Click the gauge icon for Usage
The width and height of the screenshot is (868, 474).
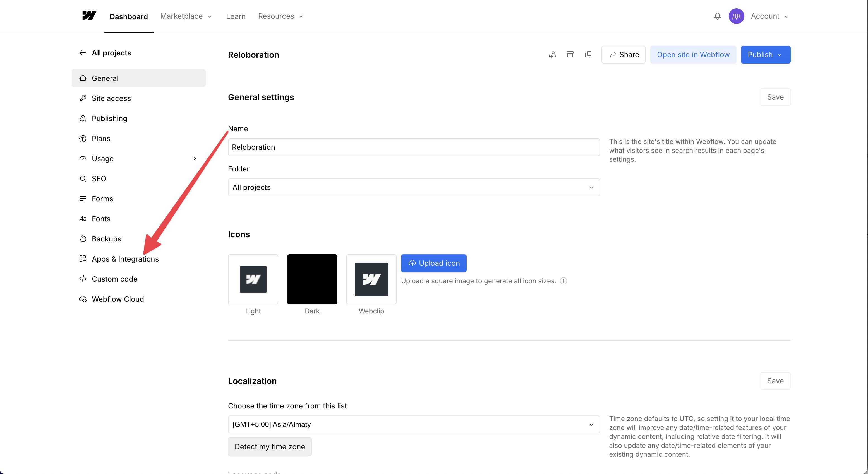83,158
